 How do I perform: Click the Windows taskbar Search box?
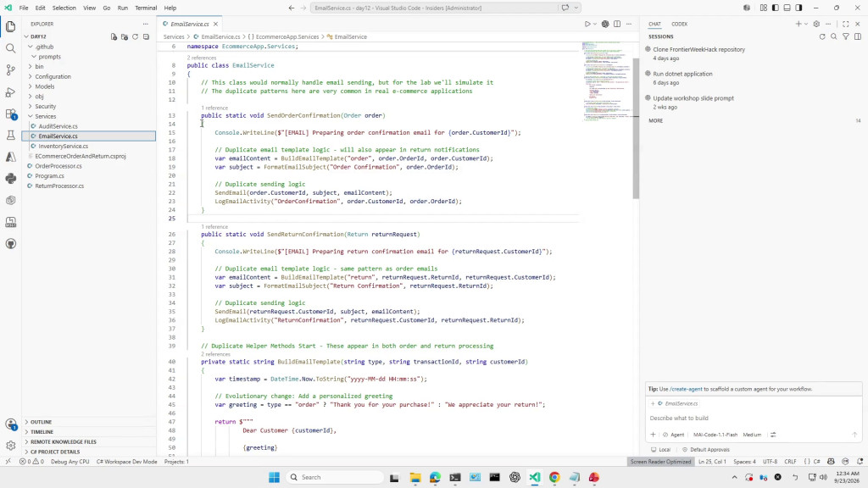[x=336, y=477]
